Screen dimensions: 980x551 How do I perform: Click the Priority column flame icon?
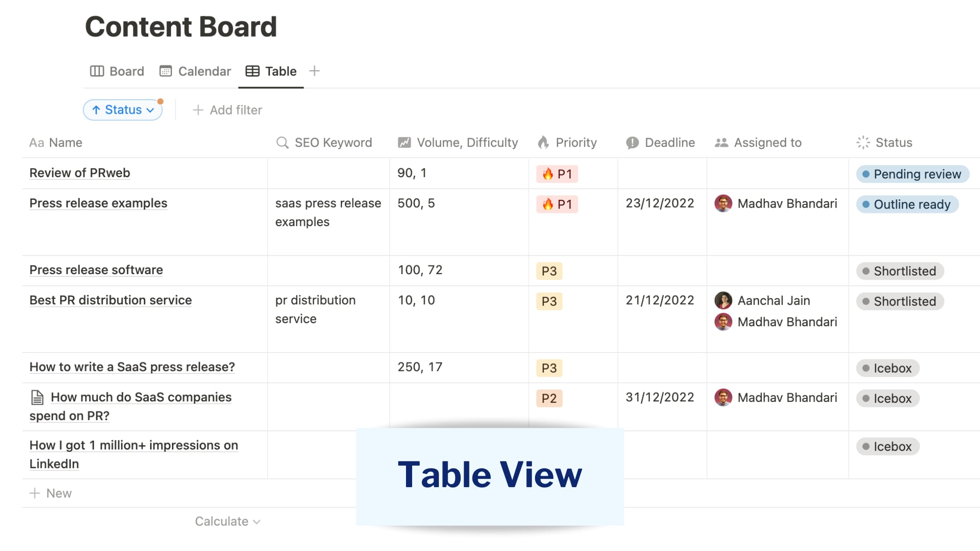tap(543, 143)
